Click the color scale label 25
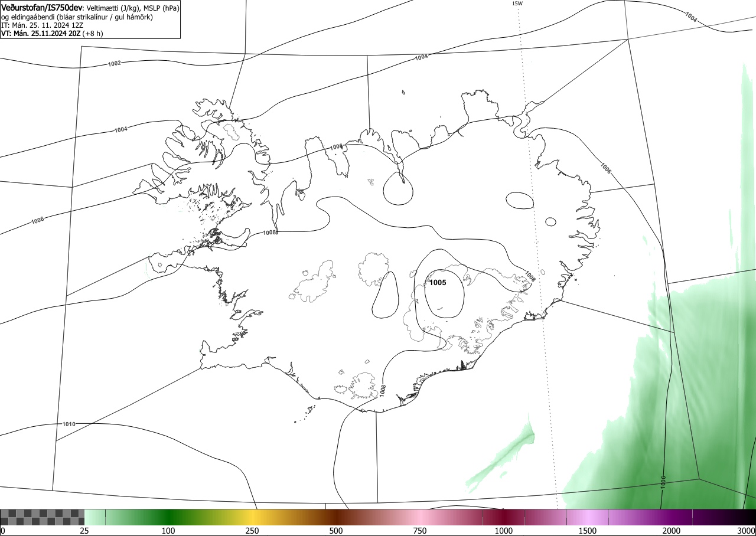 coord(84,531)
